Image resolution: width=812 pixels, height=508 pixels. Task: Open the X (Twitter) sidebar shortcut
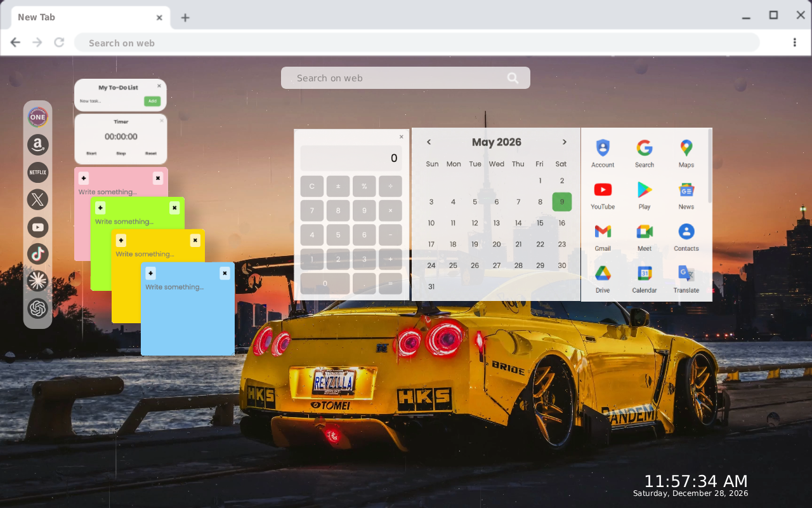click(38, 199)
